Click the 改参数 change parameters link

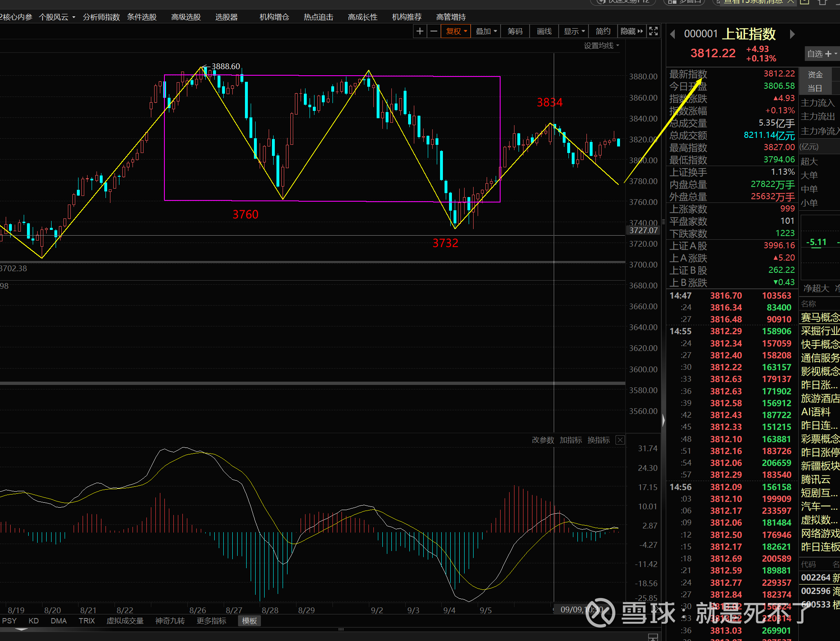543,440
